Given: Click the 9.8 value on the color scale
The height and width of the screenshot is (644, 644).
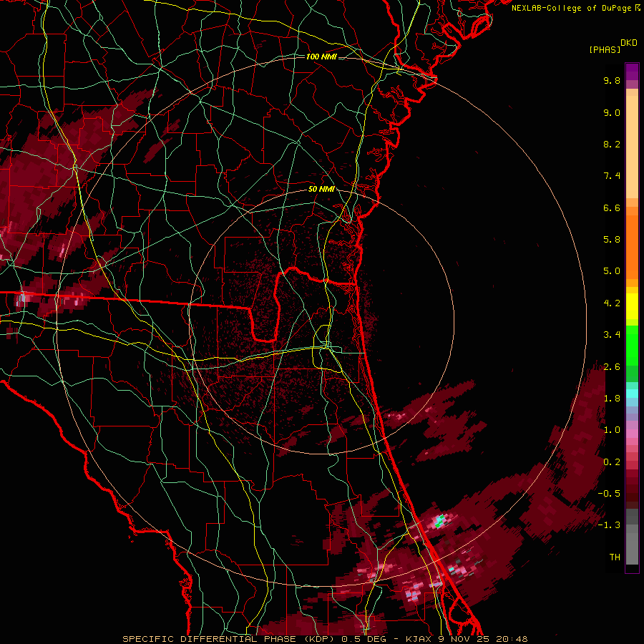Looking at the screenshot, I should 612,80.
